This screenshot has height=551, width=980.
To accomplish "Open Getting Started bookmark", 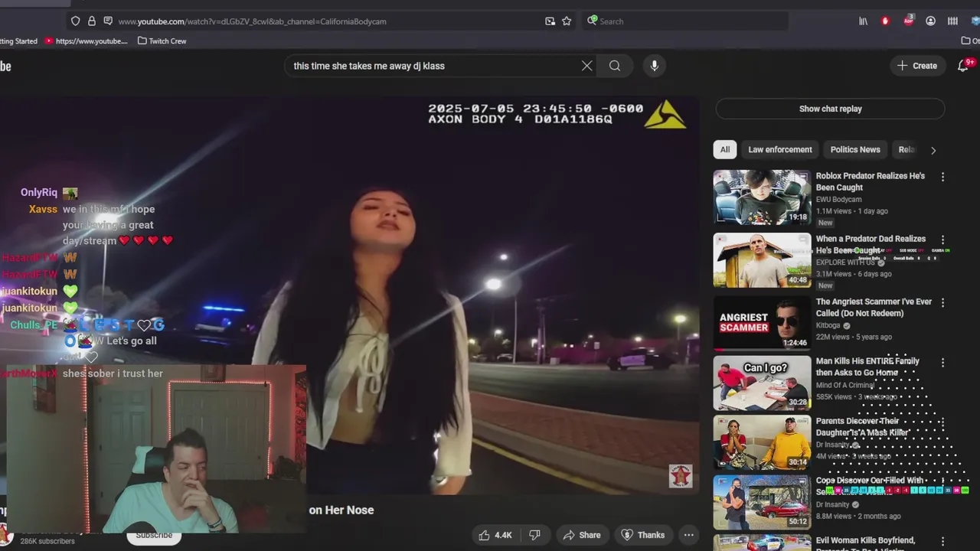I will 18,41.
